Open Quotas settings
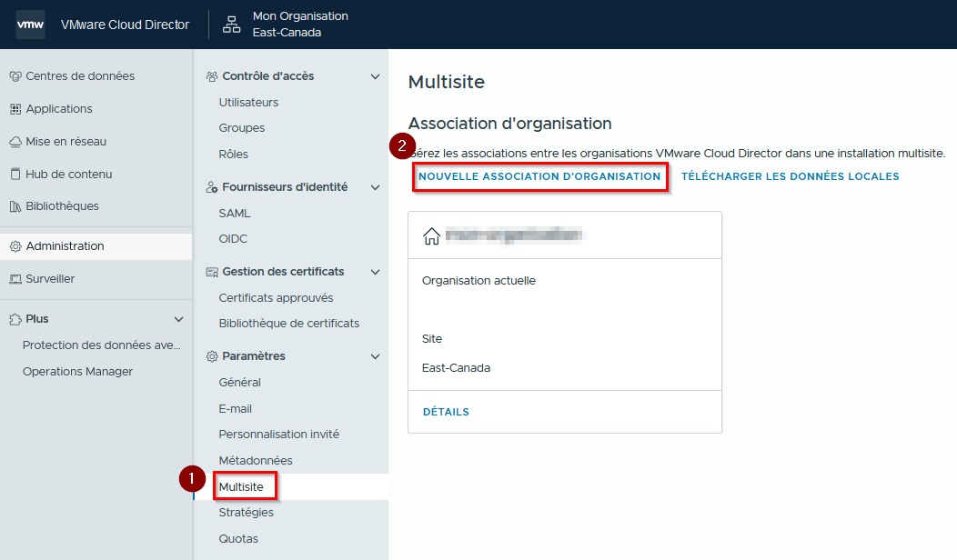 click(238, 539)
